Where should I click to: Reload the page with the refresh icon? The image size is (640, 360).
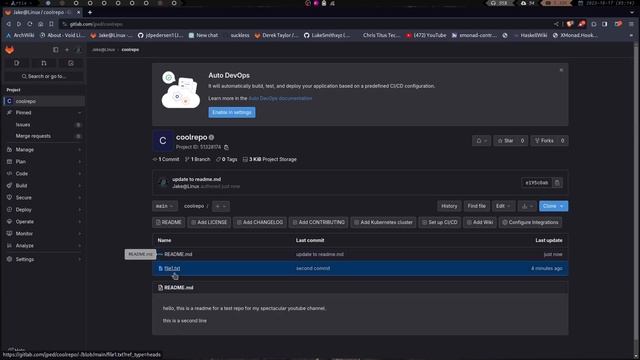tap(29, 24)
